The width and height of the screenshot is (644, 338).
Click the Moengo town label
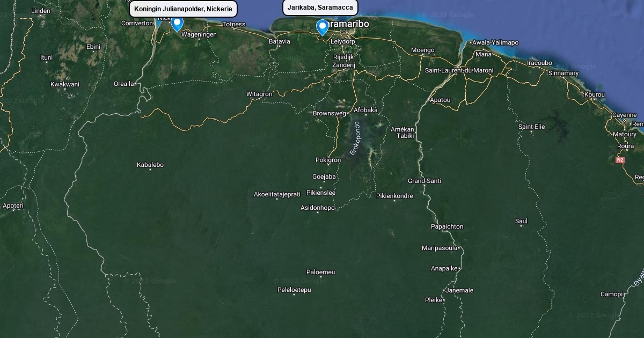(x=423, y=50)
